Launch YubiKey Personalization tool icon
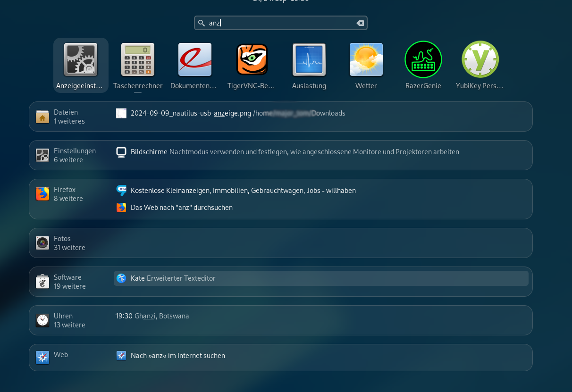 tap(480, 59)
